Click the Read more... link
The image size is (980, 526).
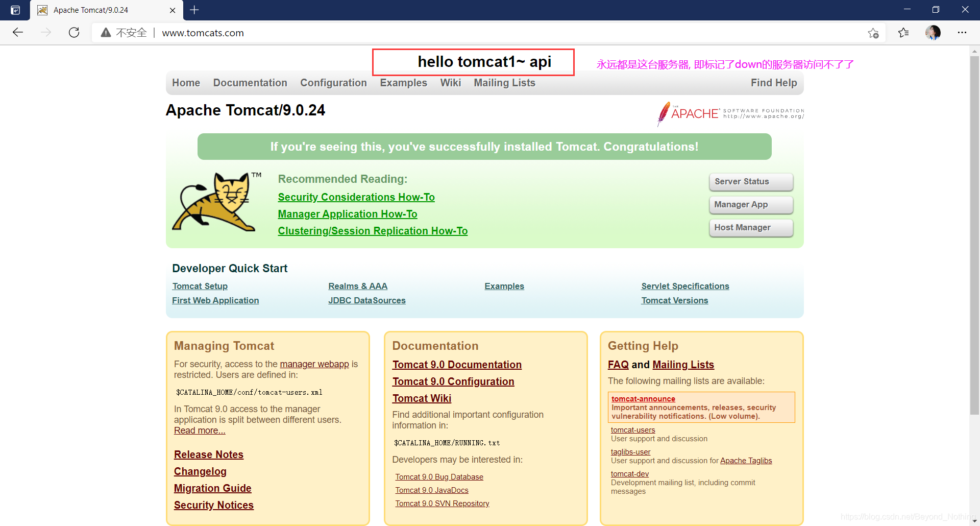pyautogui.click(x=200, y=431)
